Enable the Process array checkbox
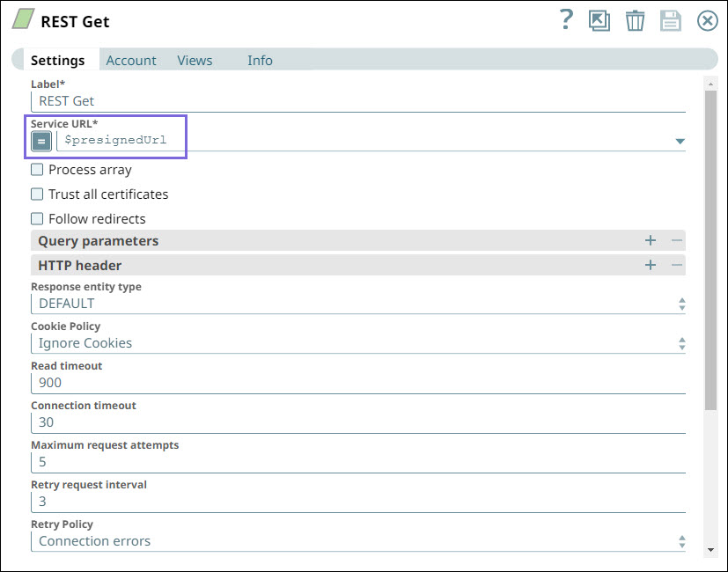This screenshot has height=572, width=728. 37,170
